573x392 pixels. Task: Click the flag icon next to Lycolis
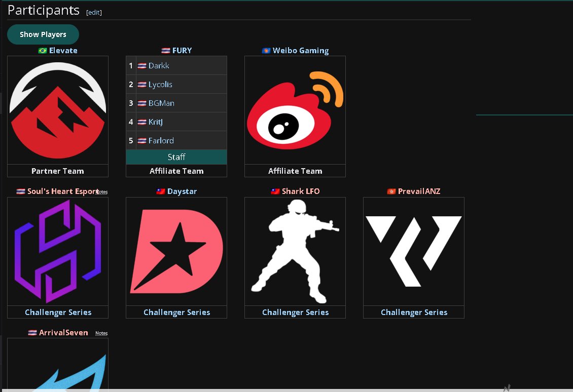tap(142, 84)
